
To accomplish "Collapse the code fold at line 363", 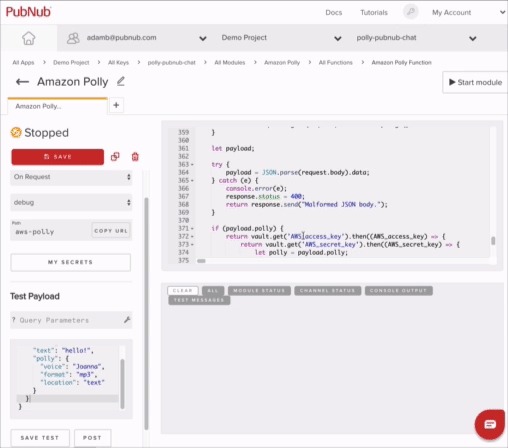I will [x=192, y=164].
